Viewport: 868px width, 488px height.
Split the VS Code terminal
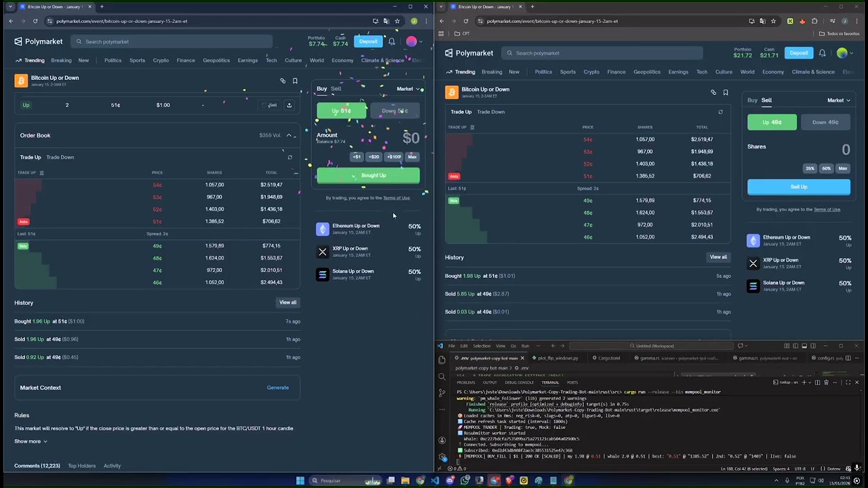click(x=817, y=382)
